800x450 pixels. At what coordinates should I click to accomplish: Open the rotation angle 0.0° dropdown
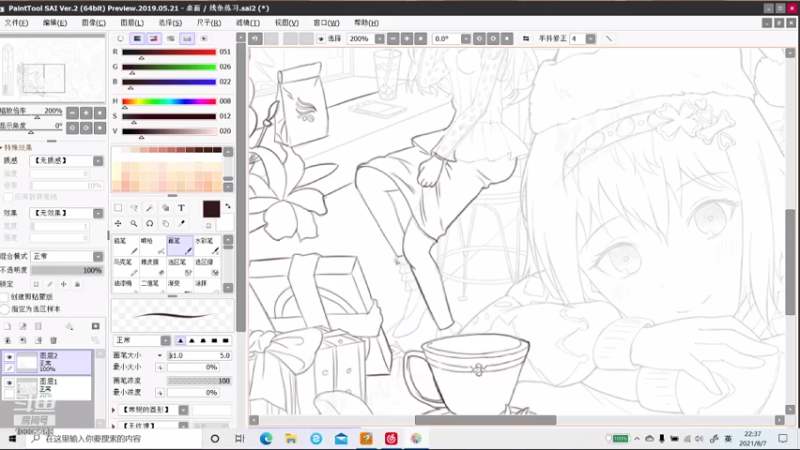tap(466, 39)
